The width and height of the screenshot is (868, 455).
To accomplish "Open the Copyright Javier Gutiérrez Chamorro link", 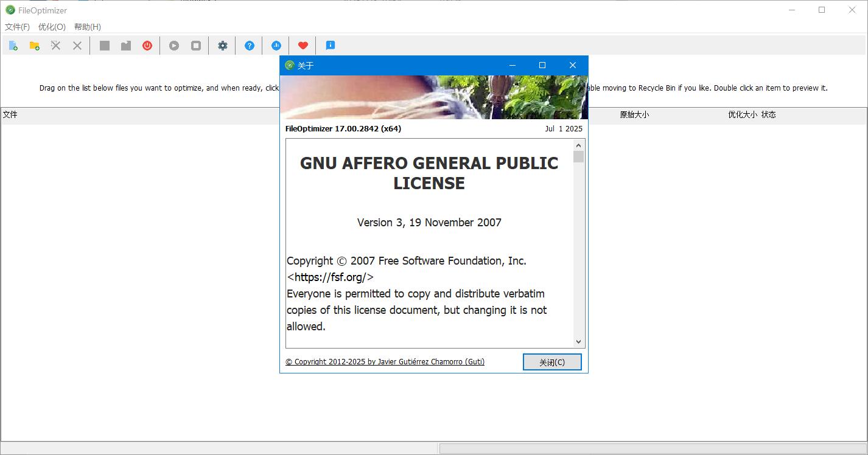I will (385, 361).
